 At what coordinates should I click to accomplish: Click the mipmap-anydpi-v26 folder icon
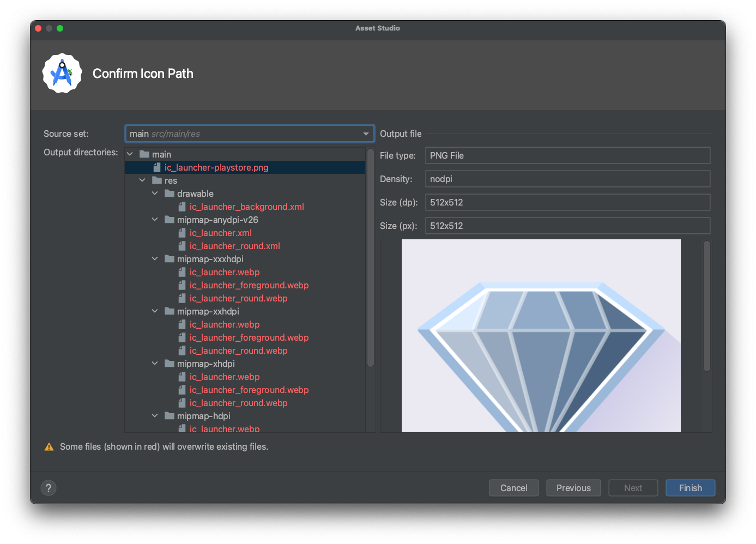coord(170,220)
